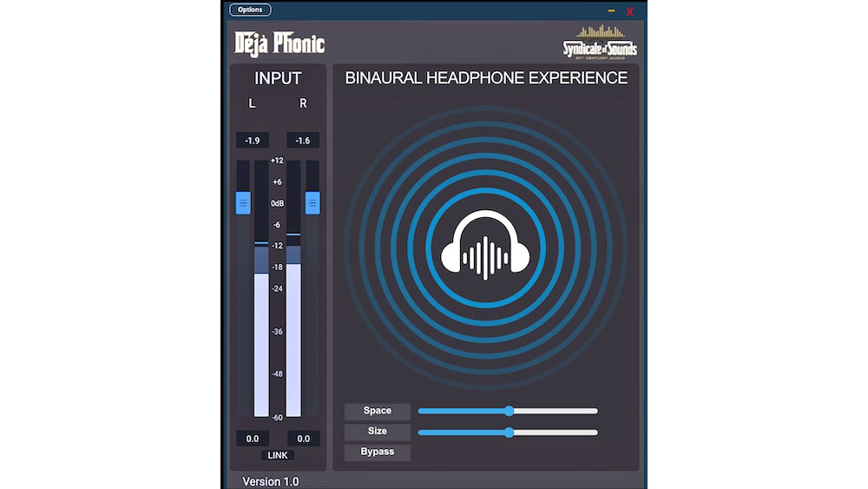
Task: Click the -18 scale marking
Action: (x=278, y=267)
